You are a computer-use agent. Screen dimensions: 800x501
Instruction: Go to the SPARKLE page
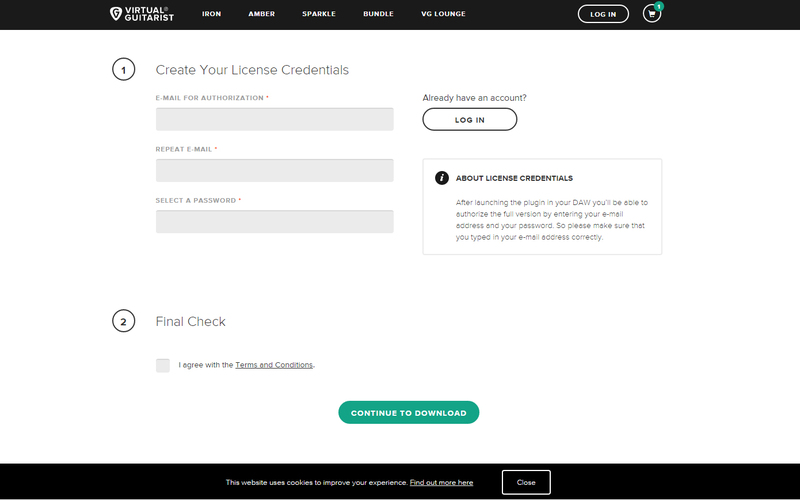pos(319,14)
